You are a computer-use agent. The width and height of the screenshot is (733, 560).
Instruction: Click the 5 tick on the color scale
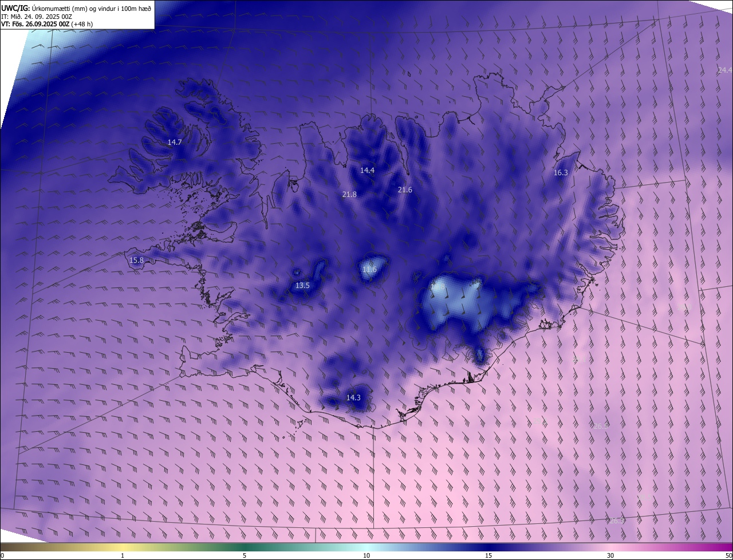245,555
